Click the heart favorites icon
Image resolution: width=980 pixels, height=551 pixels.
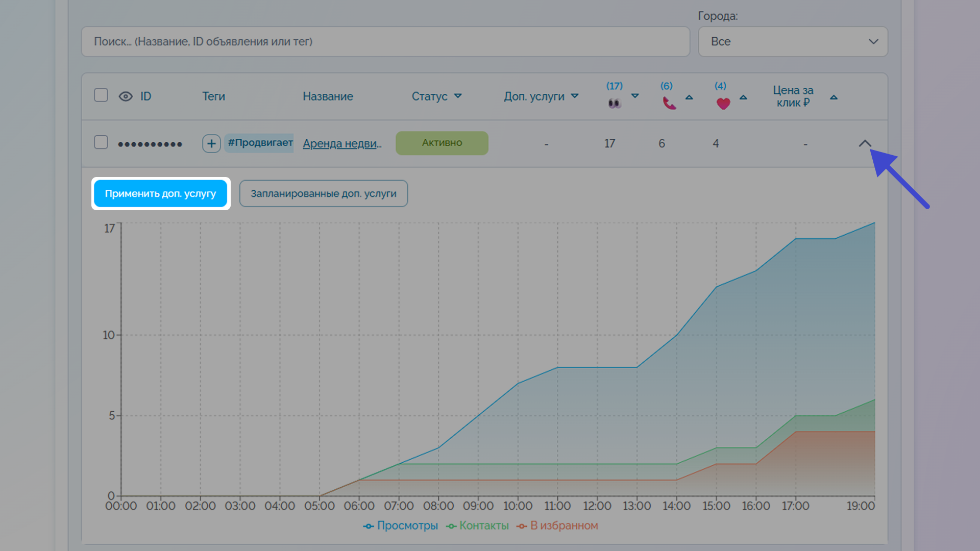pos(723,104)
